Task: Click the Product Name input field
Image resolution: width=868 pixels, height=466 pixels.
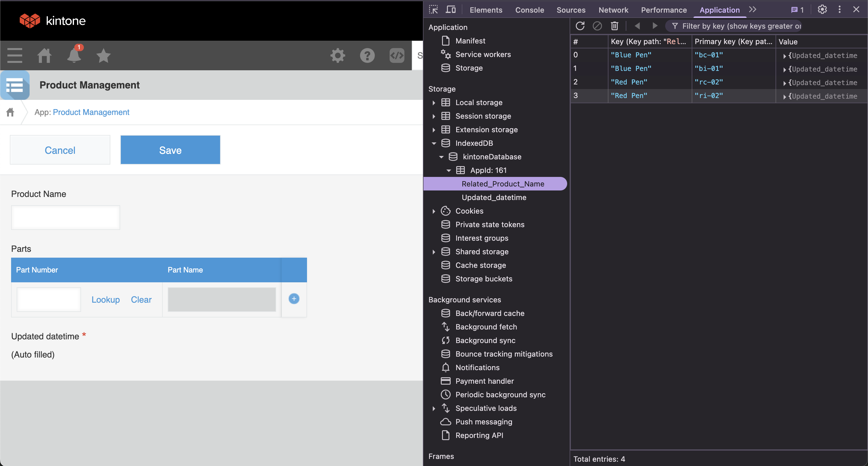Action: point(65,217)
